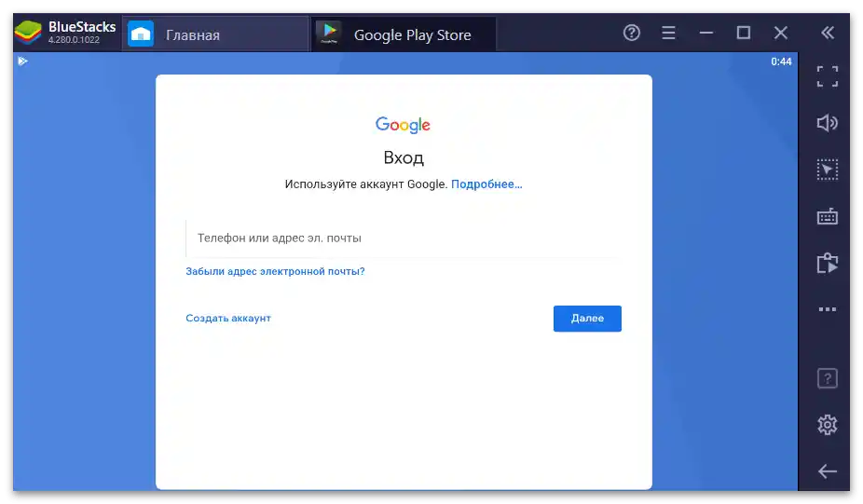Switch to the Google Play Store tab

click(404, 34)
